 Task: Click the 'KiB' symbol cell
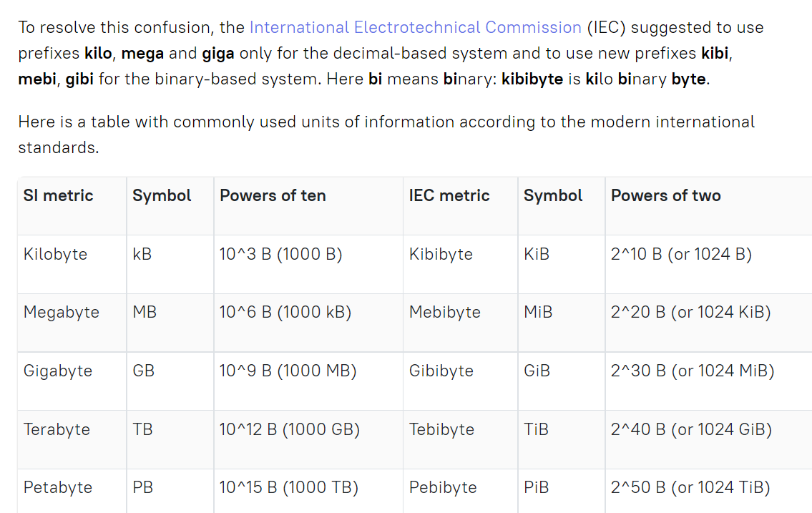(537, 254)
